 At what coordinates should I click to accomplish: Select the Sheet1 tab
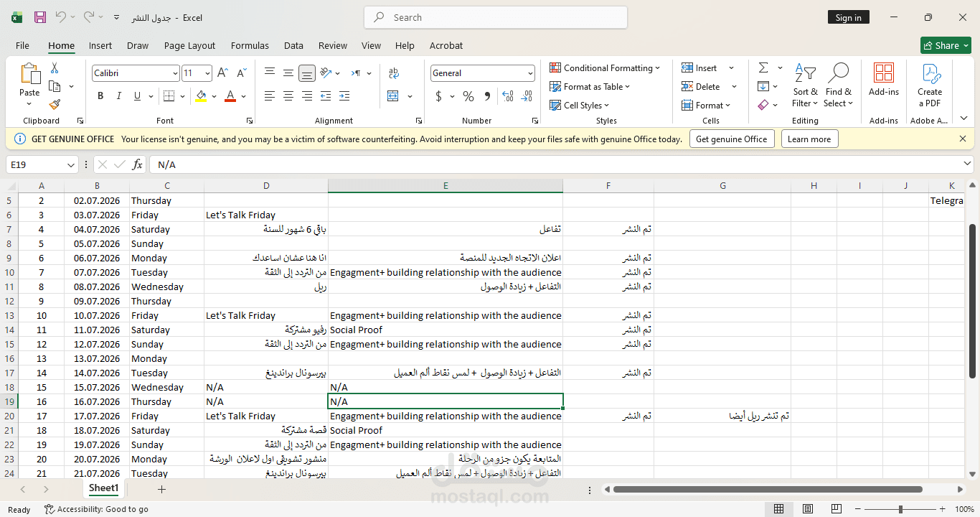[103, 488]
